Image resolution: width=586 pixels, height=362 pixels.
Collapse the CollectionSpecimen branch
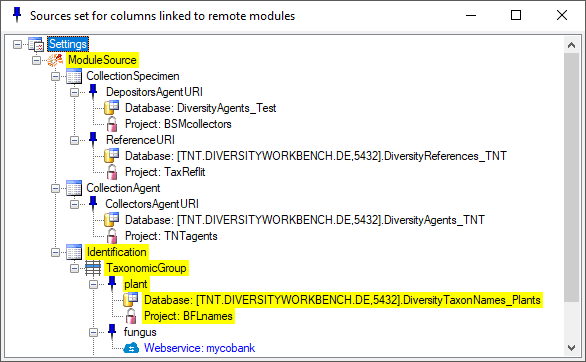55,76
